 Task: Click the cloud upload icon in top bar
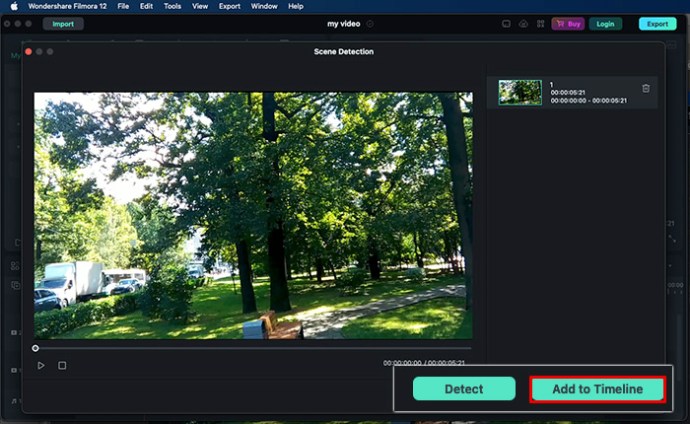(523, 24)
